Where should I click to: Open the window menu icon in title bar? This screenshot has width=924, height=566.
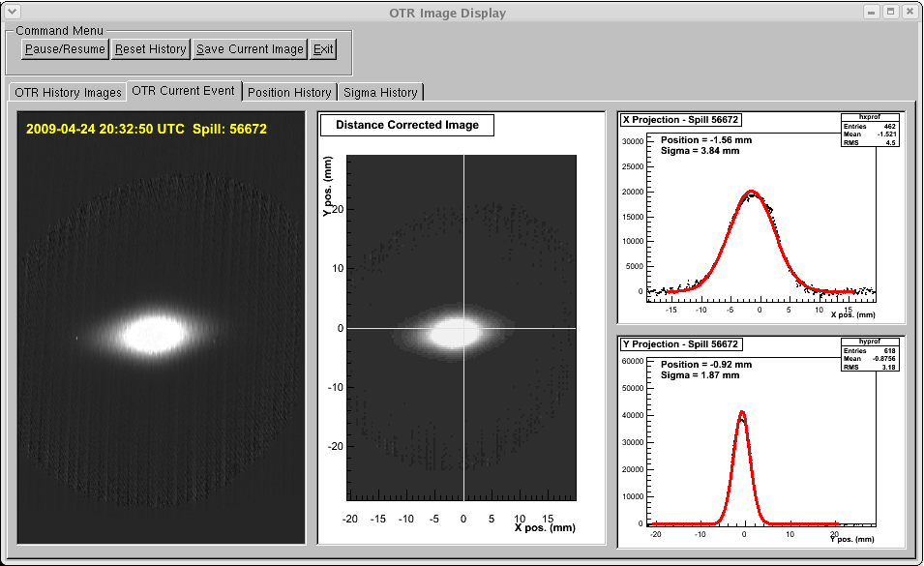coord(14,13)
